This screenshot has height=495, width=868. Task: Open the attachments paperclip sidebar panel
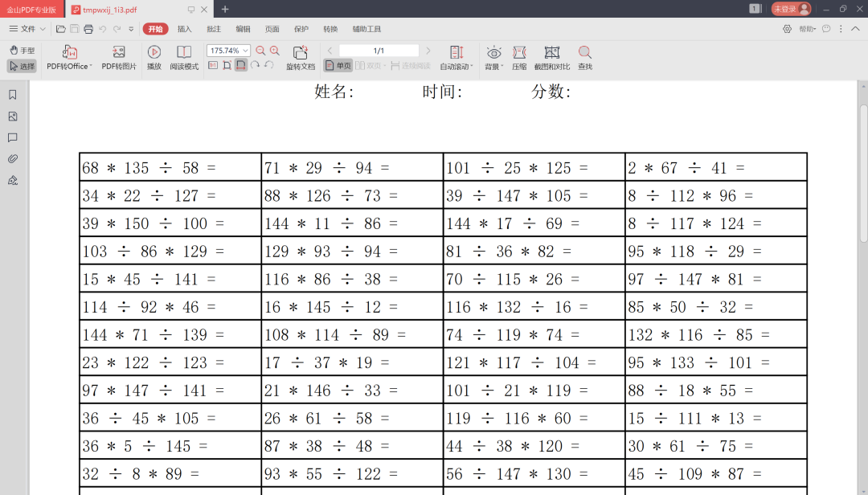(13, 158)
